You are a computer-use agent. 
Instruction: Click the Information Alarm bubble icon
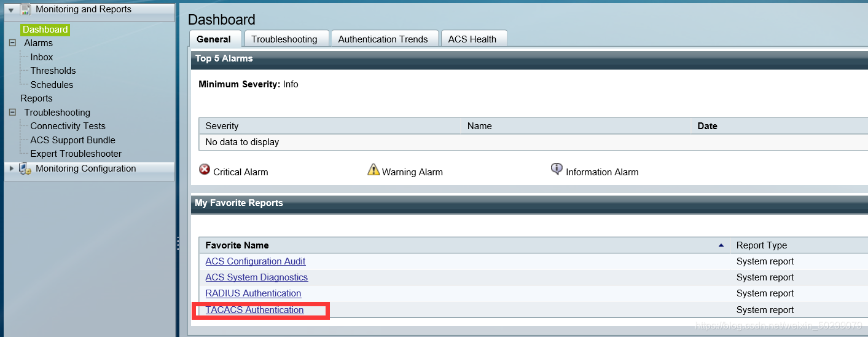[557, 169]
